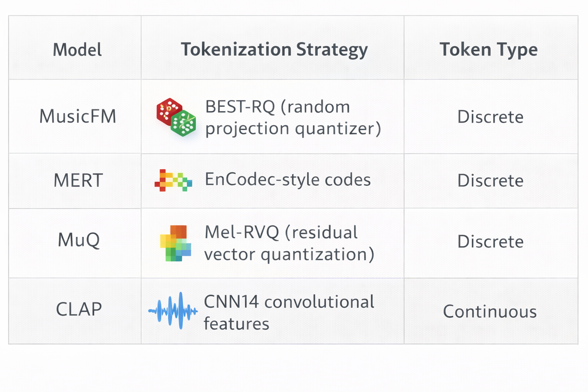
Task: Click the Mel-RVQ residual vector quantization text
Action: 289,243
